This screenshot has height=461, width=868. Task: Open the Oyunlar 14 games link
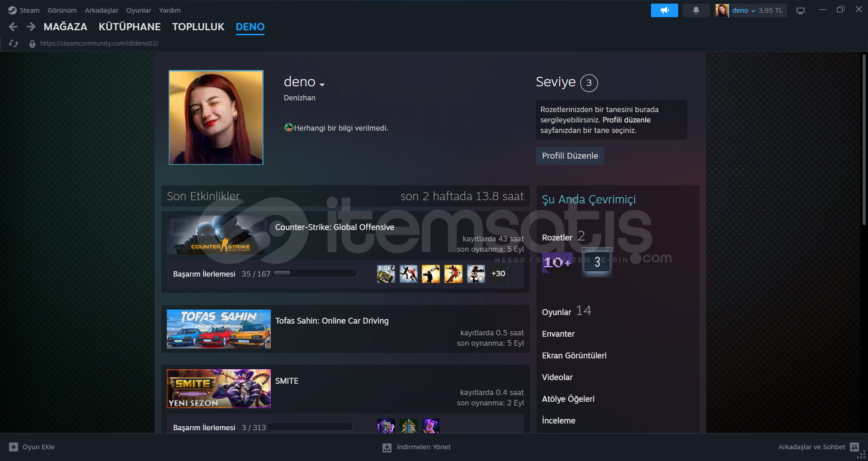pyautogui.click(x=566, y=311)
